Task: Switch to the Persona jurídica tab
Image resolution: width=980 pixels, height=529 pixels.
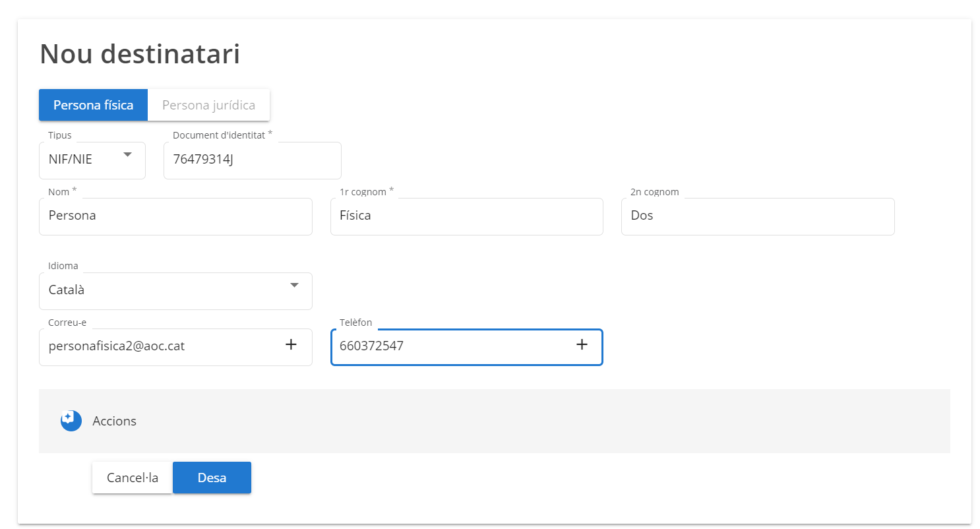Action: coord(208,105)
